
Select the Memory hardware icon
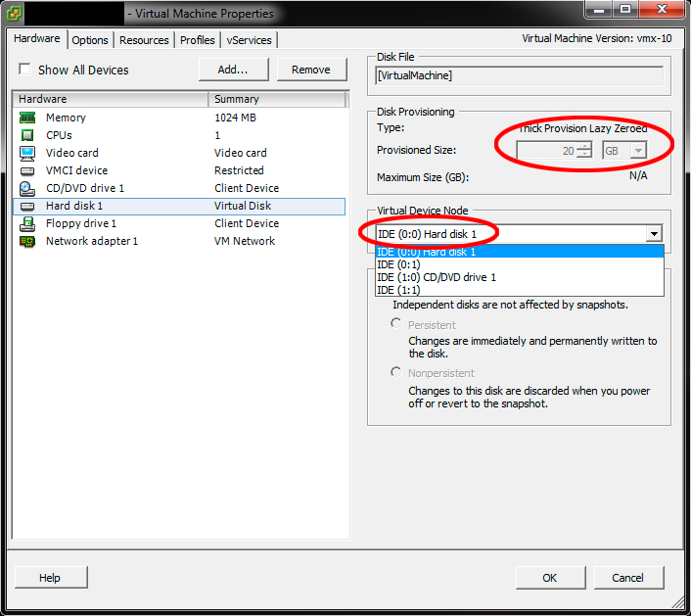point(27,118)
